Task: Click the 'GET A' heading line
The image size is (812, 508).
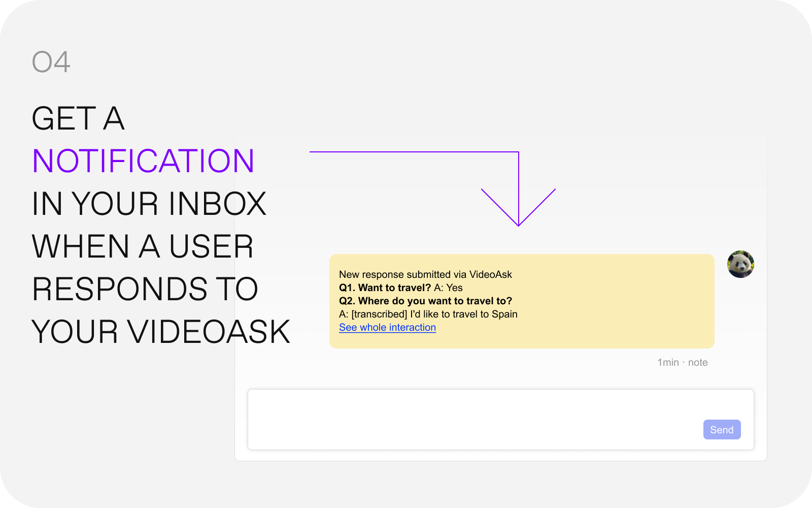Action: (78, 118)
